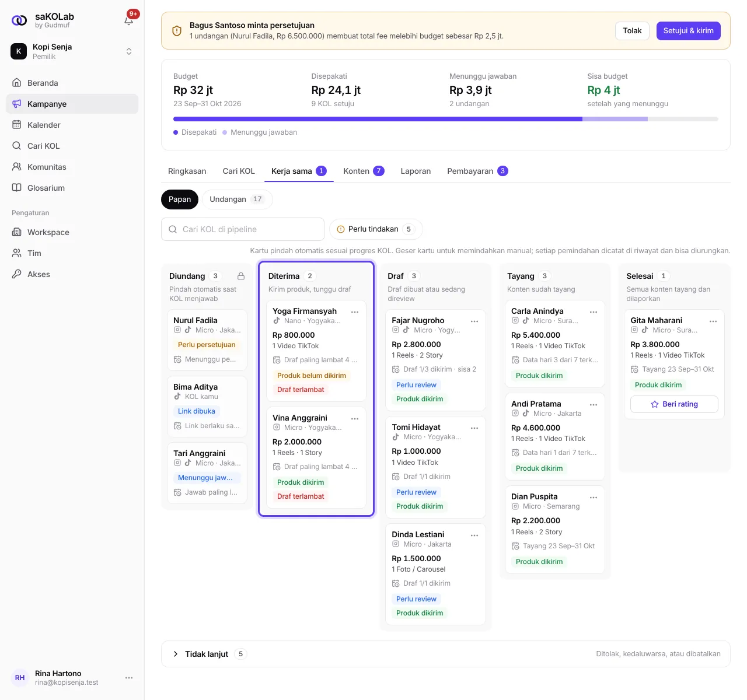Open more options on Dian Puspita card
The image size is (747, 700).
[594, 498]
